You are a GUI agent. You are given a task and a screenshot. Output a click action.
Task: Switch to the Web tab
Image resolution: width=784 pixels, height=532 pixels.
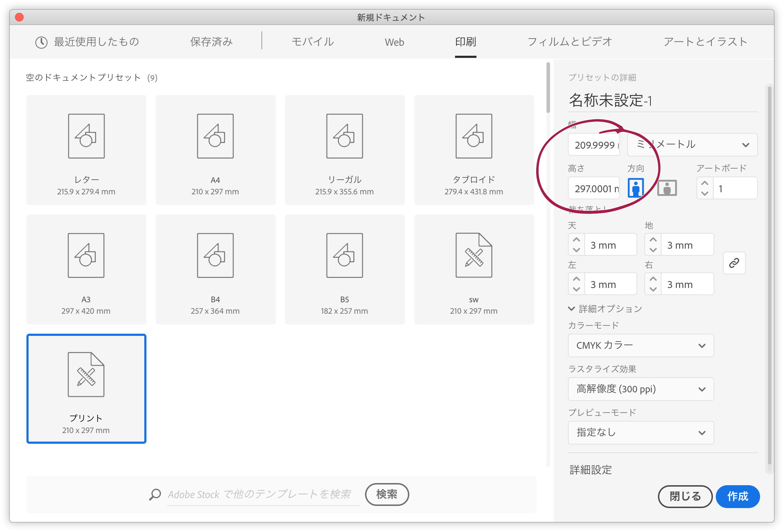coord(394,42)
